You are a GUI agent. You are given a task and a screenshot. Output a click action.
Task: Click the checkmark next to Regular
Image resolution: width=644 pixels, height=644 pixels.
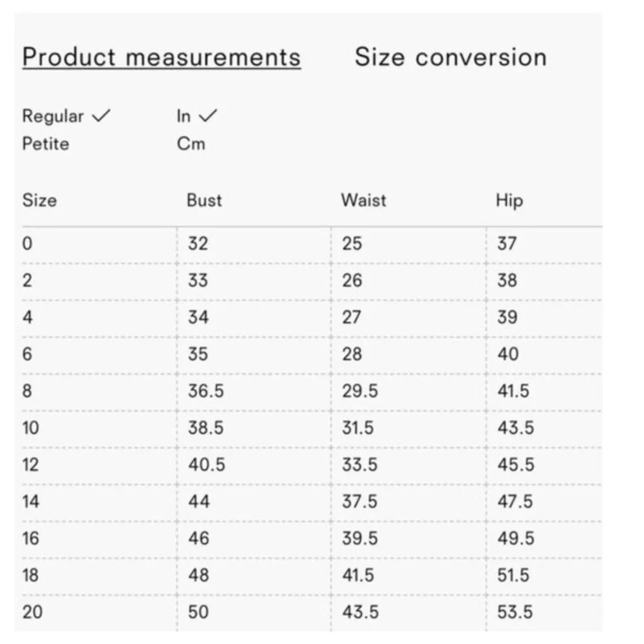(x=100, y=116)
